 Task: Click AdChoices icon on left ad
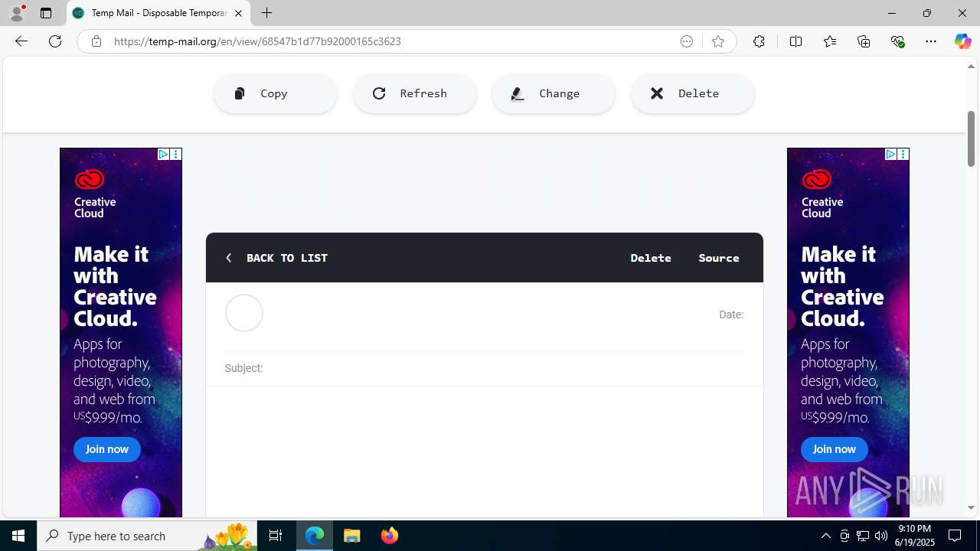pyautogui.click(x=163, y=155)
